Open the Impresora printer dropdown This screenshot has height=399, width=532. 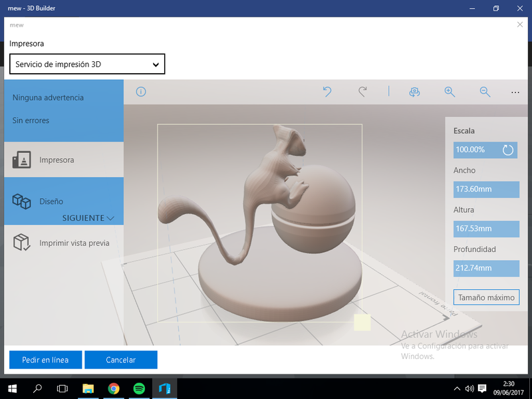click(87, 64)
